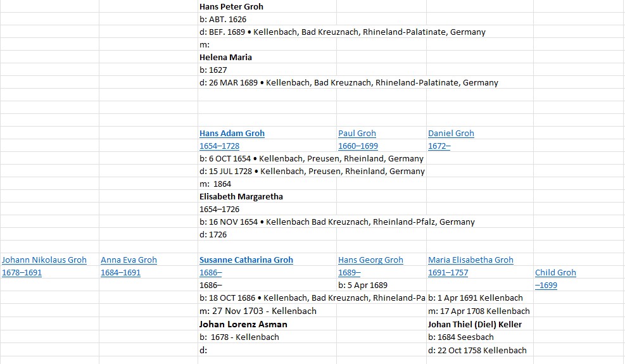Screen dimensions: 625x364
Task: Open the 1660–1699 date link
Action: coord(358,146)
